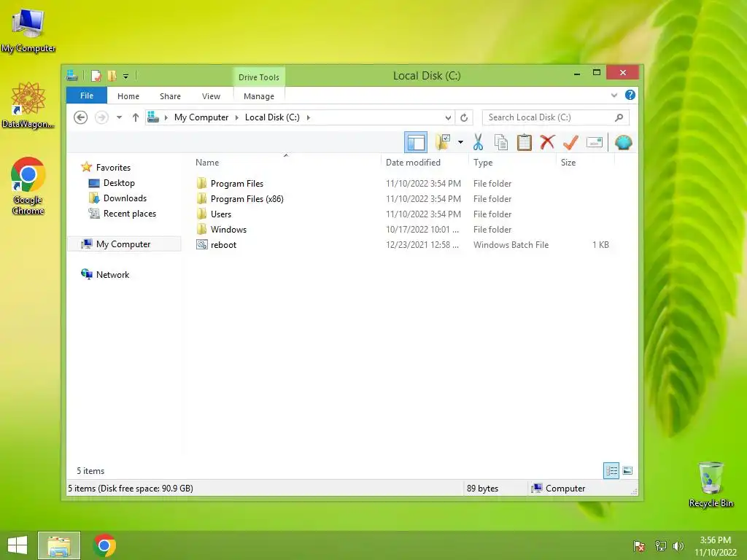The height and width of the screenshot is (560, 747).
Task: Click the Cut scissors icon
Action: 478,142
